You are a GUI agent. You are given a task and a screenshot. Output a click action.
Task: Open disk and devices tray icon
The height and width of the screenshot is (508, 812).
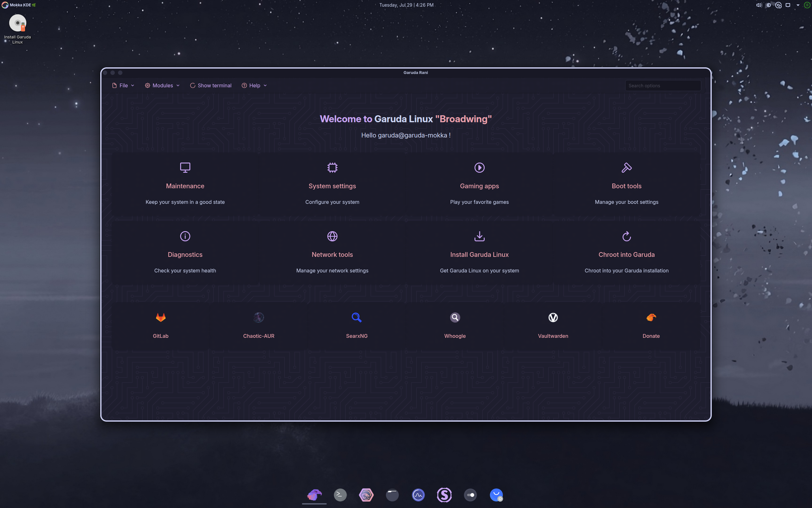click(x=778, y=5)
